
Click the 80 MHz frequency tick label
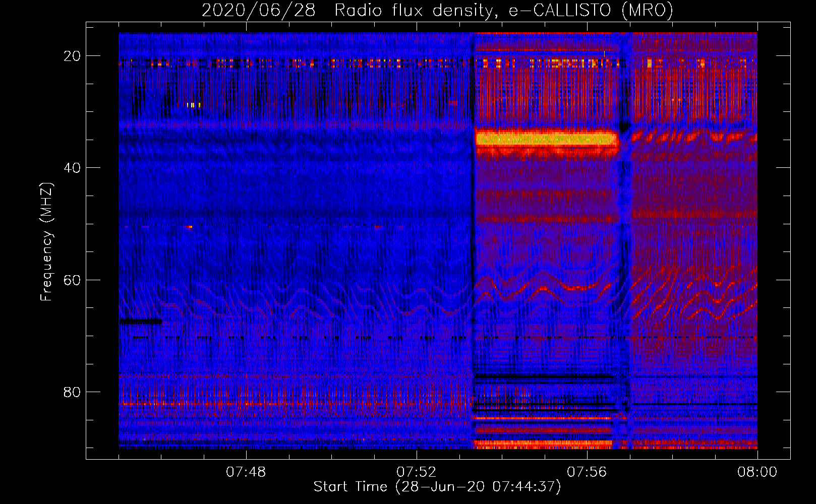pyautogui.click(x=73, y=392)
